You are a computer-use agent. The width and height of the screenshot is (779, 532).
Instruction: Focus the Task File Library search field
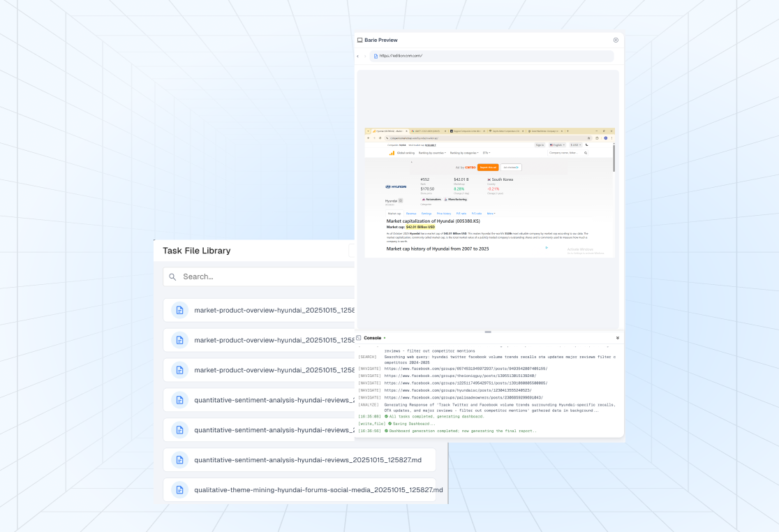coord(265,276)
